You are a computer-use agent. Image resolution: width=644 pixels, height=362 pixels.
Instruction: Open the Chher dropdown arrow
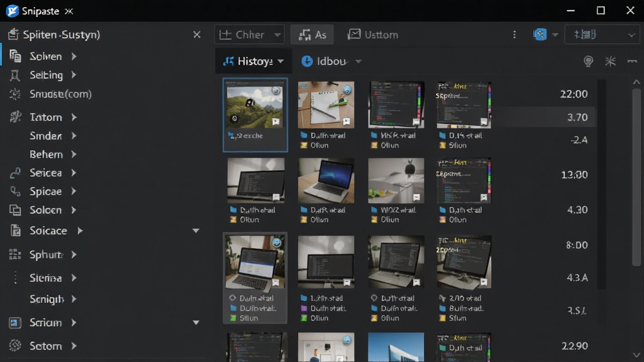click(277, 35)
